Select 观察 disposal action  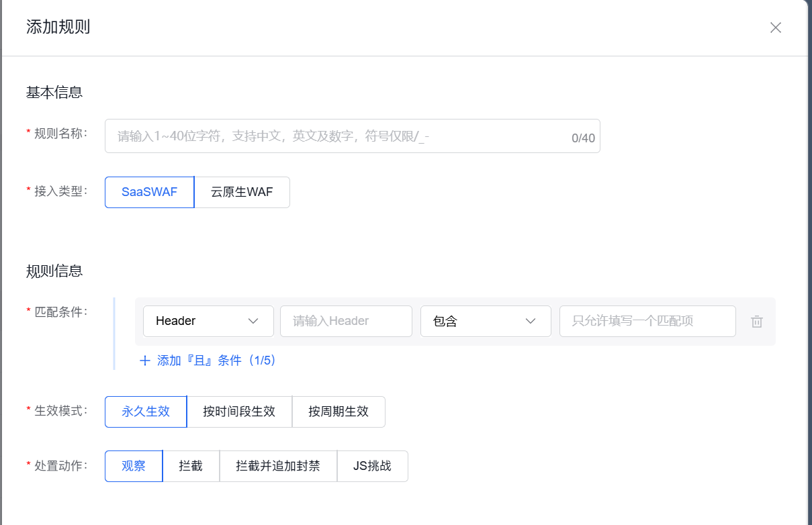(x=133, y=466)
